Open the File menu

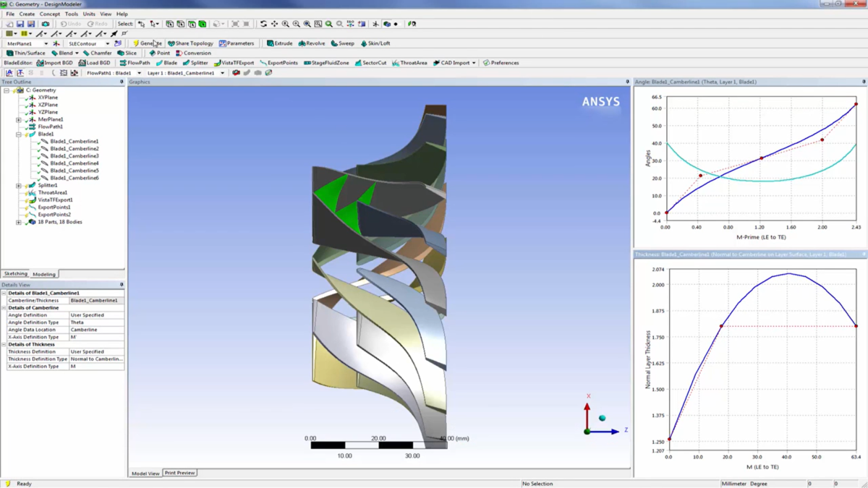pyautogui.click(x=10, y=14)
